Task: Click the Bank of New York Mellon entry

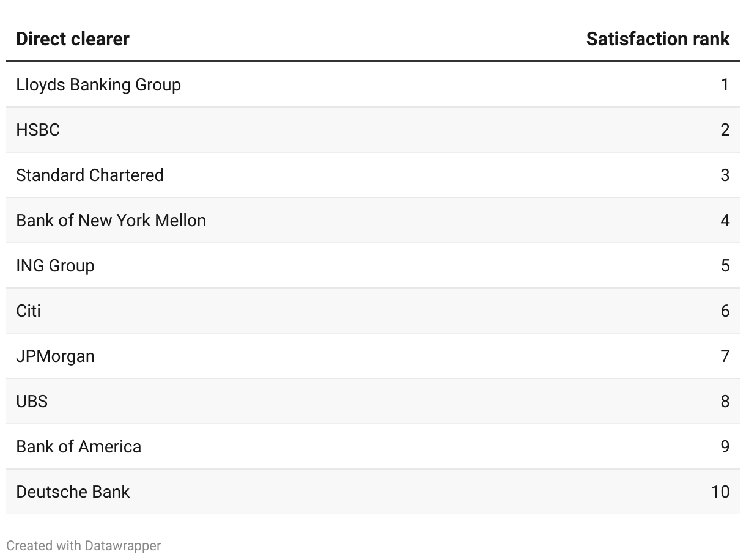Action: [x=111, y=220]
